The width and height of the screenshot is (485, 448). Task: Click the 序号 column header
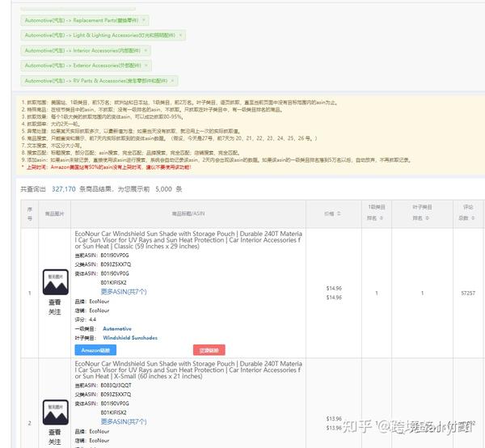click(x=30, y=213)
